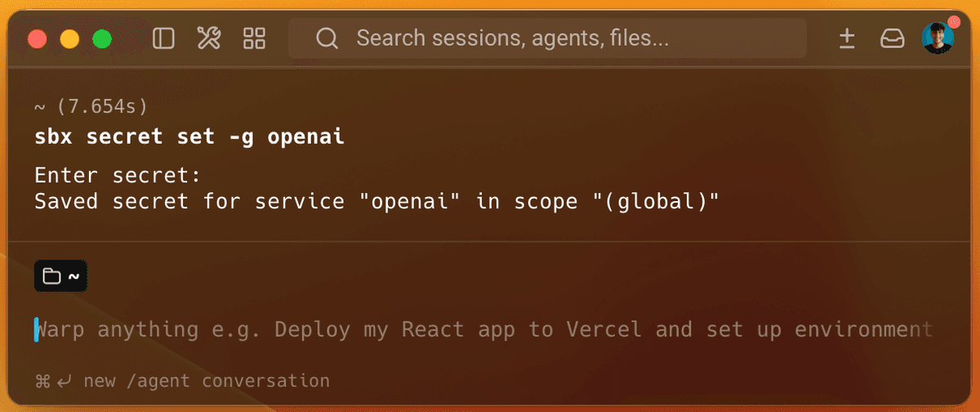
Task: Click the magnifier search icon
Action: [x=327, y=38]
